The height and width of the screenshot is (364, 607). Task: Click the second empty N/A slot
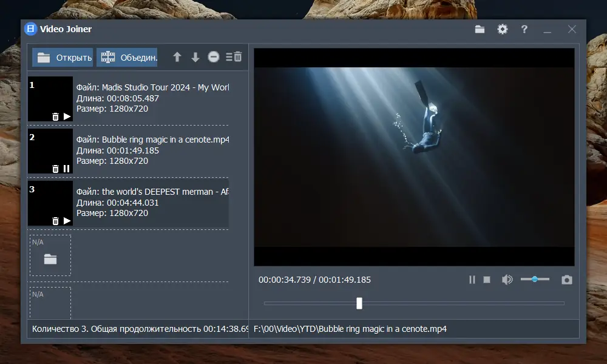50,303
